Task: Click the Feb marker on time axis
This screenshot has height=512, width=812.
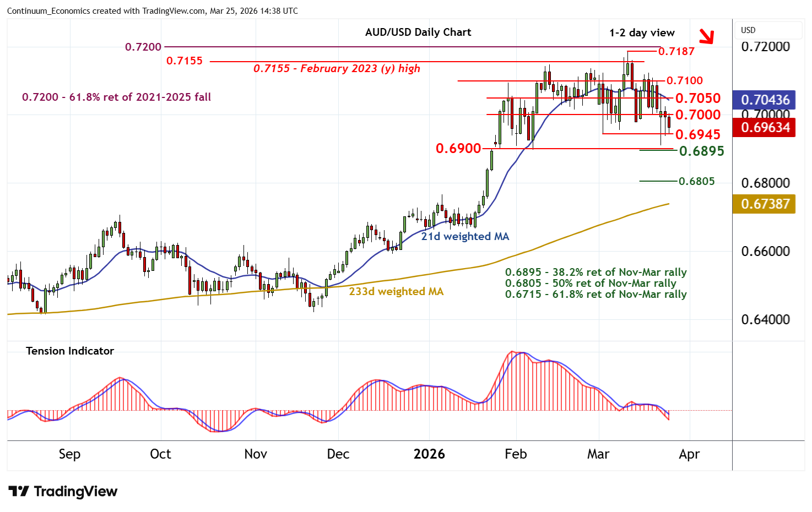Action: click(516, 454)
